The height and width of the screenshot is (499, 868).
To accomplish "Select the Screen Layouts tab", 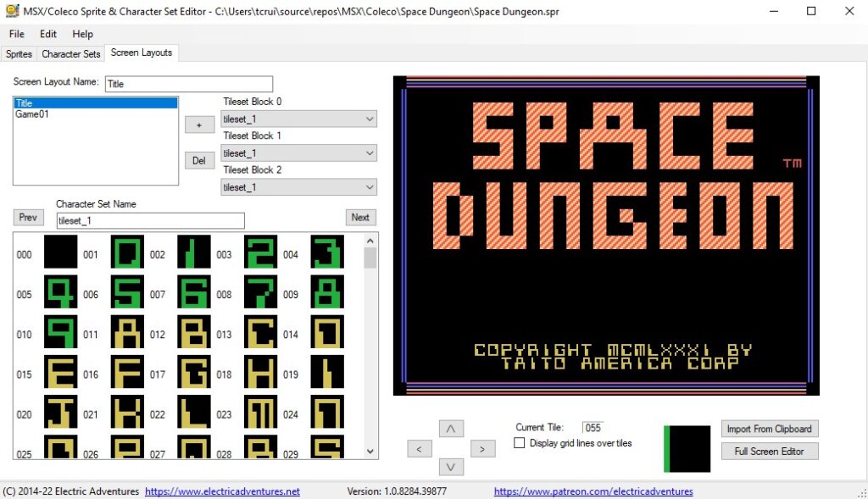I will (x=142, y=53).
